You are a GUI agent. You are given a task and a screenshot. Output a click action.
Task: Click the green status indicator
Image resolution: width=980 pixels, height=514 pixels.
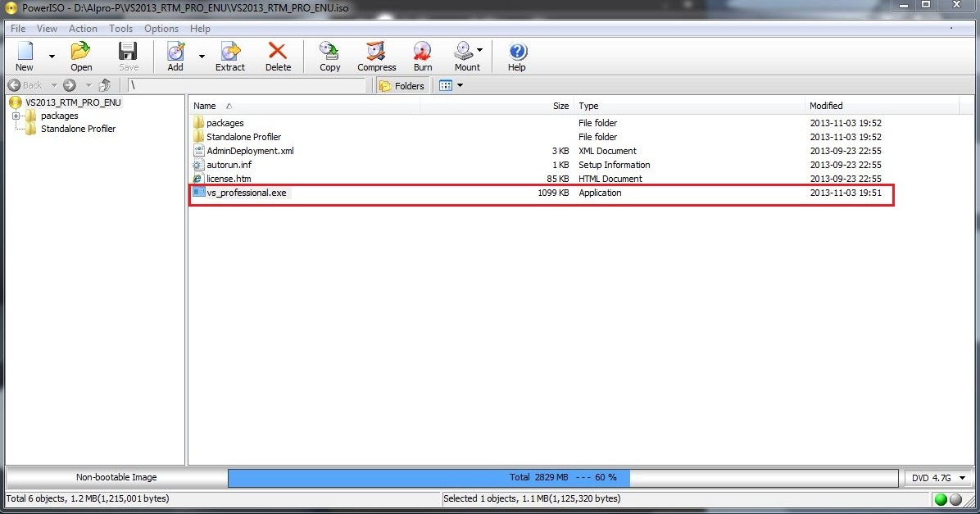tap(940, 498)
